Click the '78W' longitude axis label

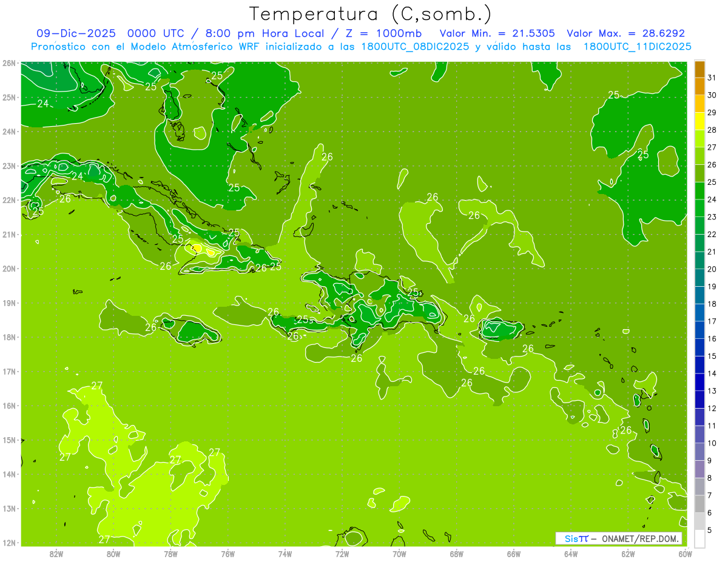point(170,554)
